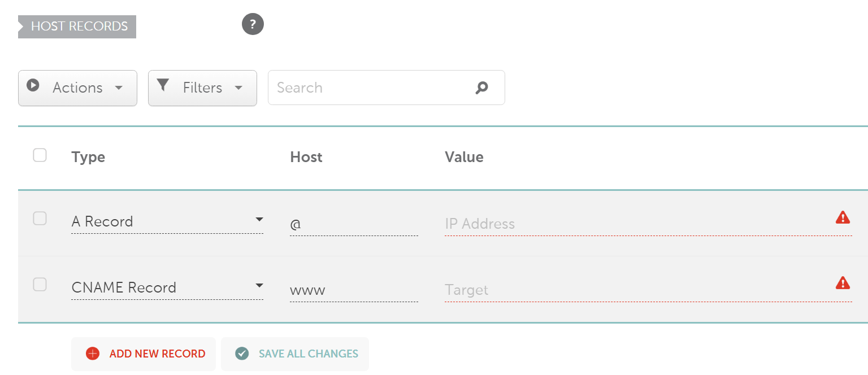The width and height of the screenshot is (868, 375).
Task: Check the checkbox on the A Record row
Action: click(x=40, y=219)
